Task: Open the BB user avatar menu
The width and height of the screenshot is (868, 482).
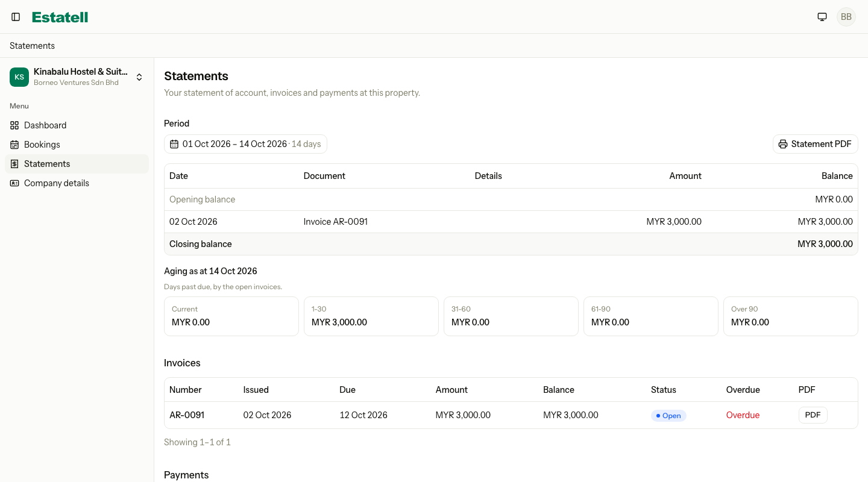Action: pyautogui.click(x=846, y=17)
